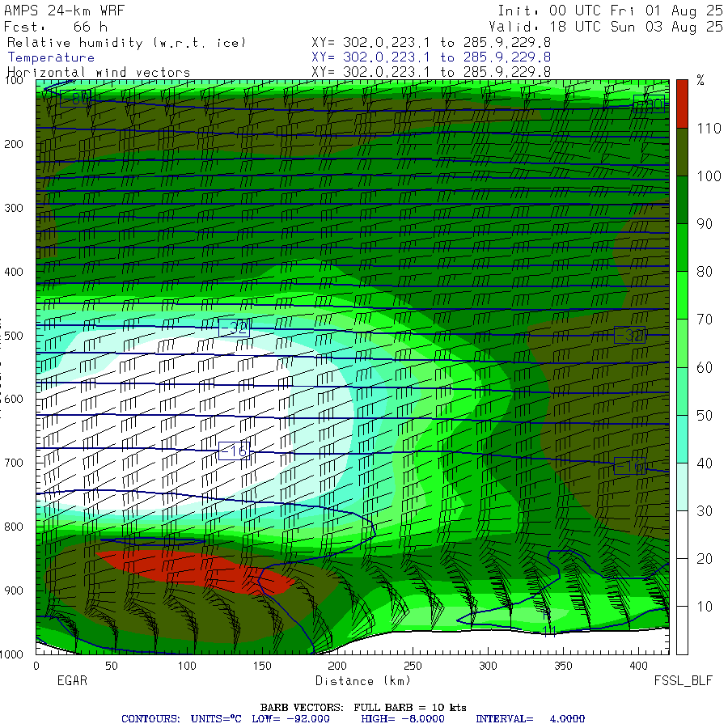Click the 'BARB VECTORS: FULL BARB = 10 kts' caption
Viewport: 728px width, 728px height.
pyautogui.click(x=363, y=708)
